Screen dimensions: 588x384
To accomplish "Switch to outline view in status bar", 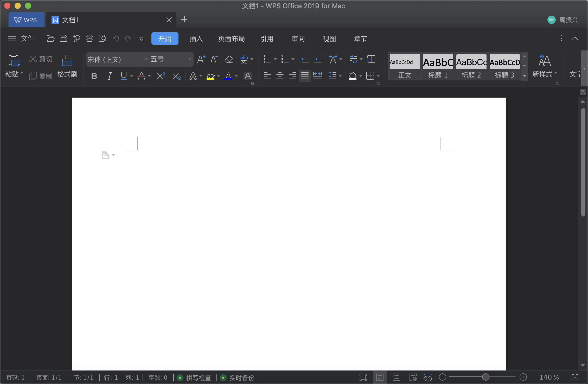I will (397, 377).
